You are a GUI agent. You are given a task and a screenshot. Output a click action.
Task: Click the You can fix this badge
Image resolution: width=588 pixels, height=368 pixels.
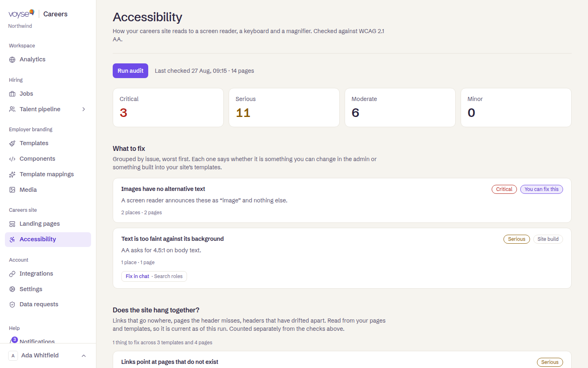[x=541, y=189]
